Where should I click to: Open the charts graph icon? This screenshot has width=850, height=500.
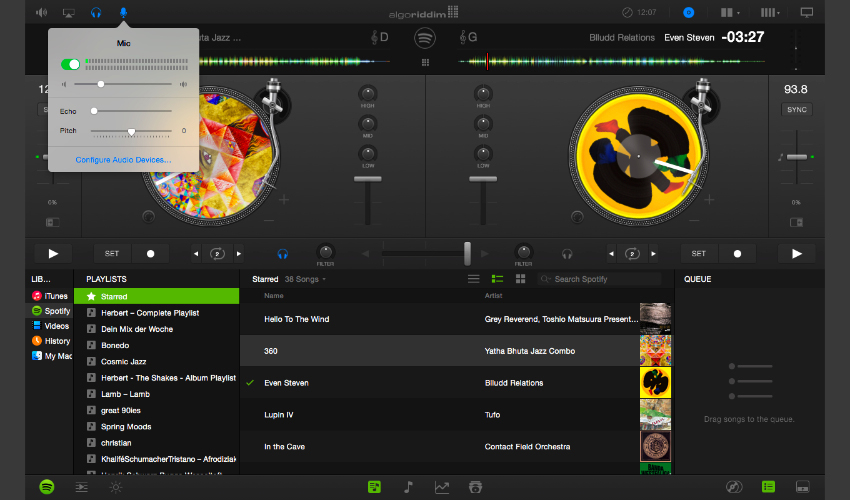point(442,487)
